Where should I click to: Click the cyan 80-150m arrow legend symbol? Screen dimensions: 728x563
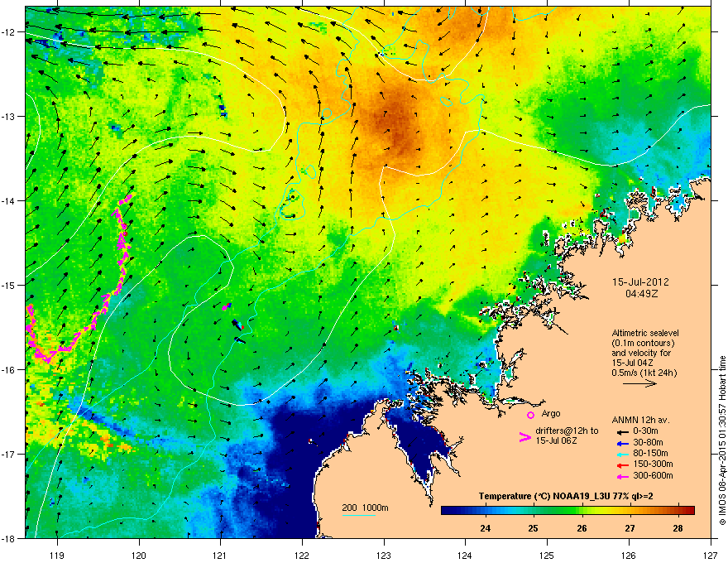[x=621, y=454]
